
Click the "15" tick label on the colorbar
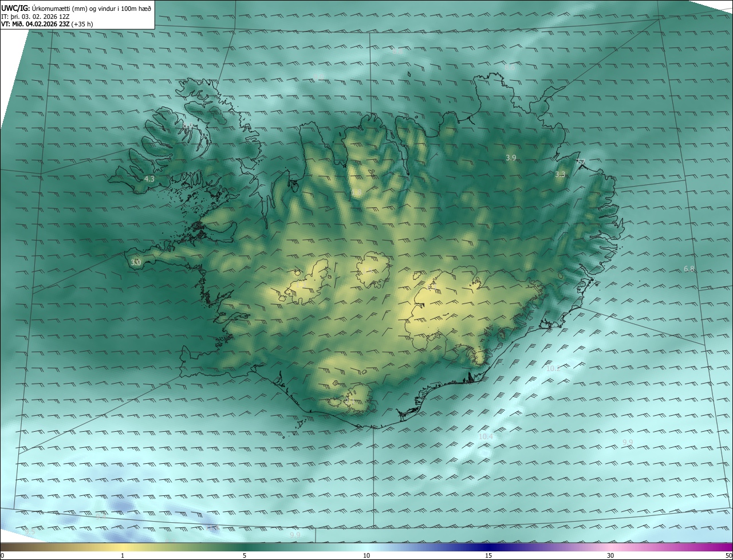[x=488, y=555]
